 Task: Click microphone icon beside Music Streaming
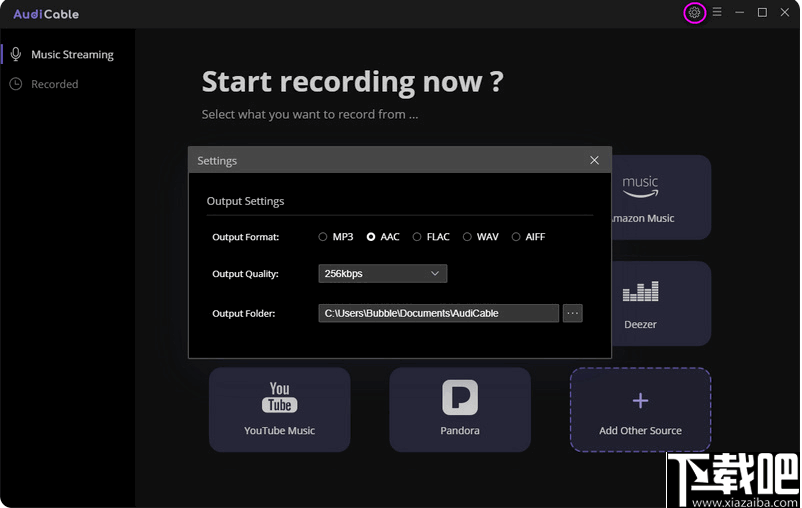click(x=16, y=54)
